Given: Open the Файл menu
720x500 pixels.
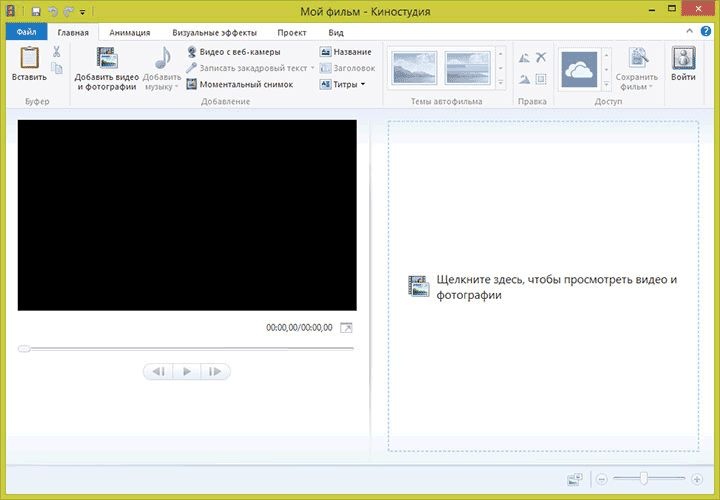Looking at the screenshot, I should pos(26,33).
